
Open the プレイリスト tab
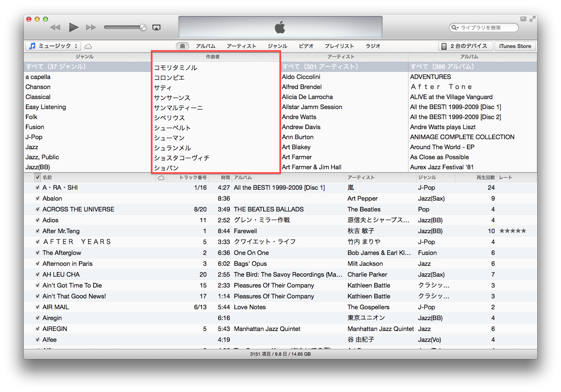point(339,46)
